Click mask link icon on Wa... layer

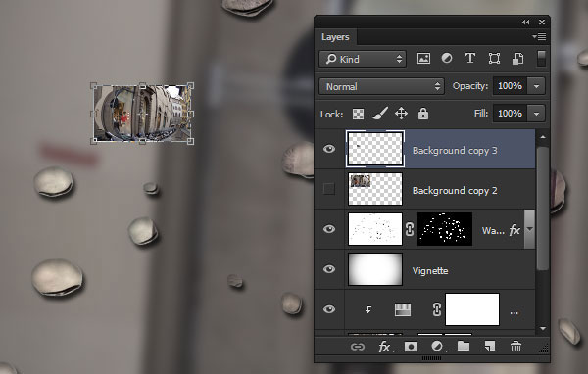click(410, 229)
